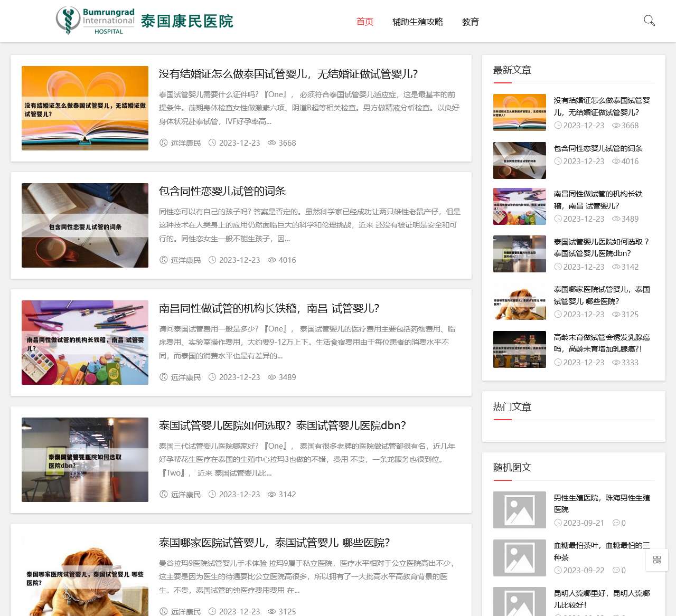The image size is (676, 616).
Task: Click heart-book thumbnail of first main article
Action: pos(85,108)
